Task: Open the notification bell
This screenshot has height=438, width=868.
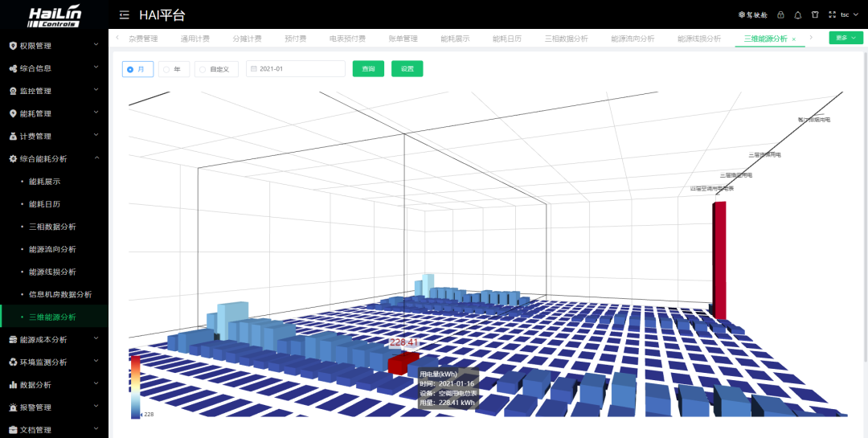Action: click(x=798, y=14)
